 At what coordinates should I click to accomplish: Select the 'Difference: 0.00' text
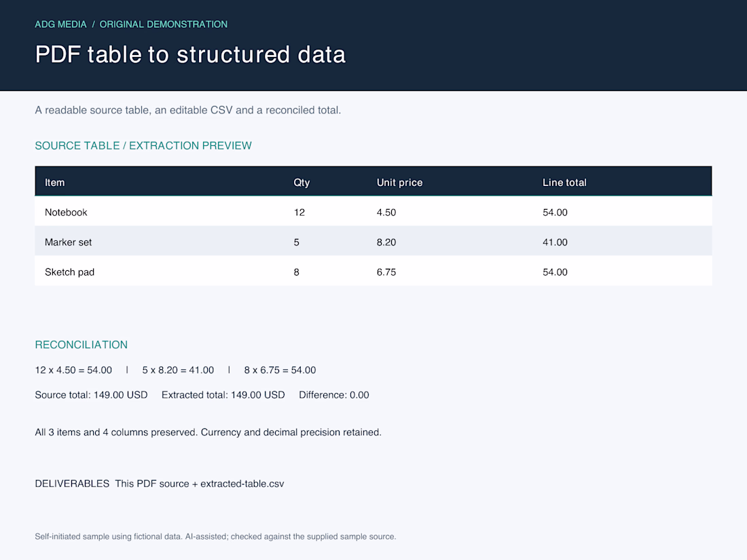click(333, 395)
